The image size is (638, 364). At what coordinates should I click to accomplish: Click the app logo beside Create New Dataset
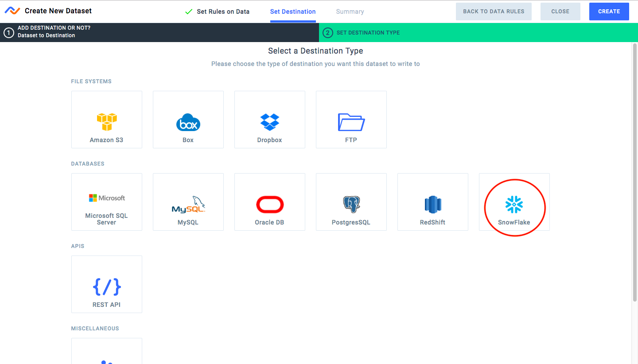[12, 11]
